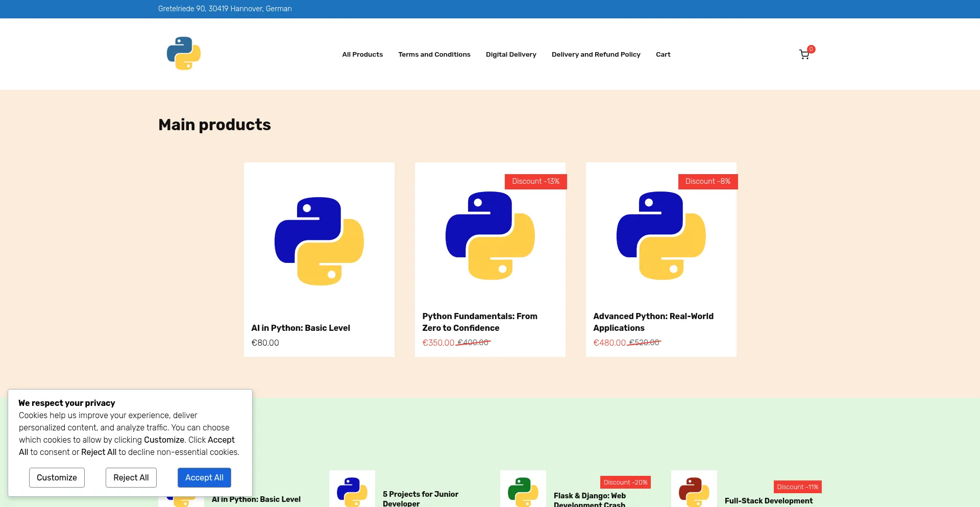Click the €80.00 price
The image size is (980, 507).
point(265,343)
